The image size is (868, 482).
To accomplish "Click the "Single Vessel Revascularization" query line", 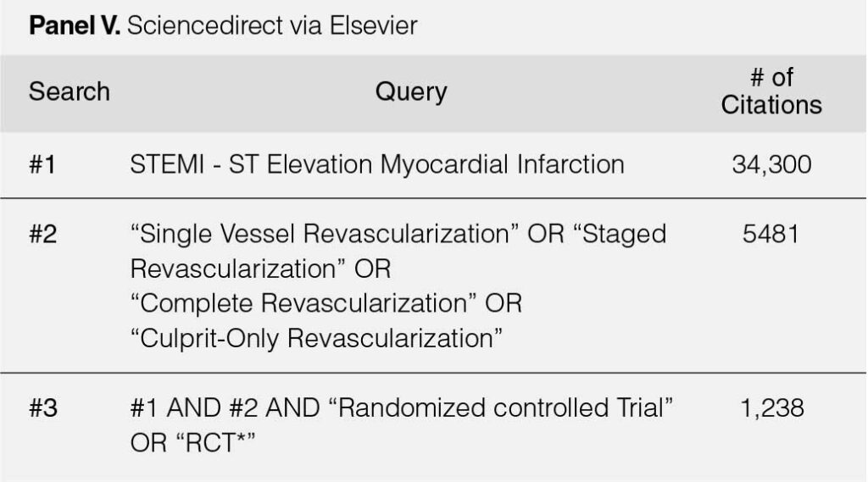I will click(320, 234).
